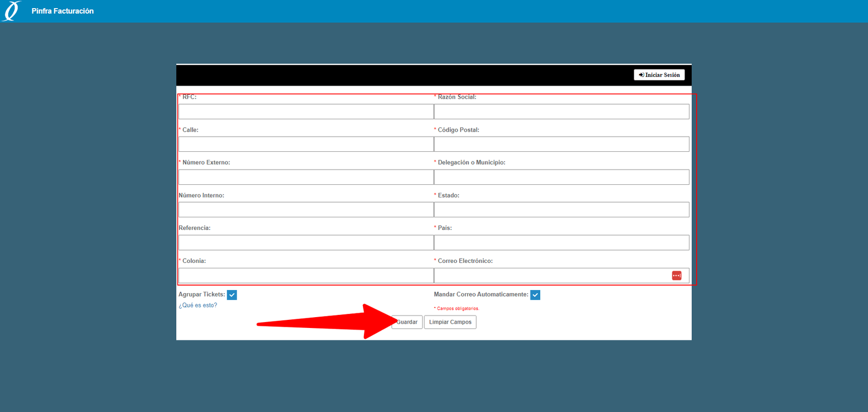Click the Campos obligatorios note

tap(458, 308)
